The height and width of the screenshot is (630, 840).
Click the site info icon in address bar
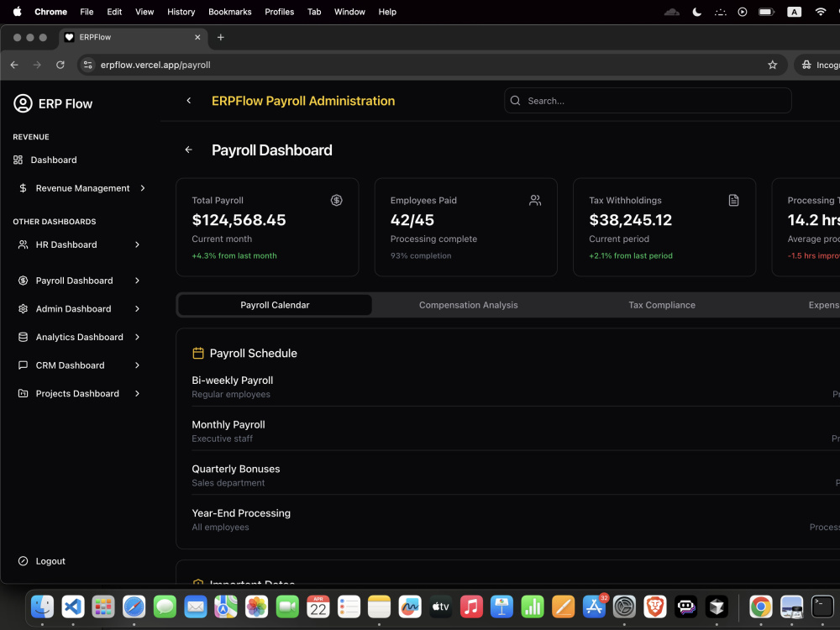(x=88, y=65)
